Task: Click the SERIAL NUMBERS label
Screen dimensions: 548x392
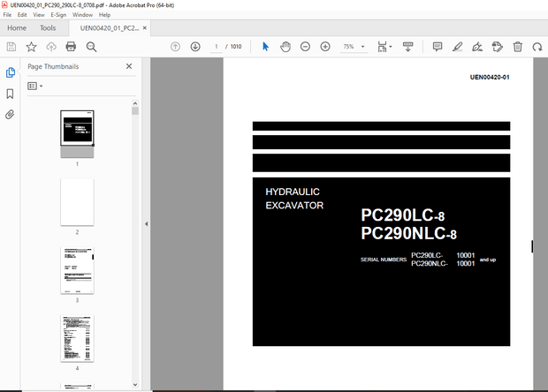Action: click(x=384, y=260)
